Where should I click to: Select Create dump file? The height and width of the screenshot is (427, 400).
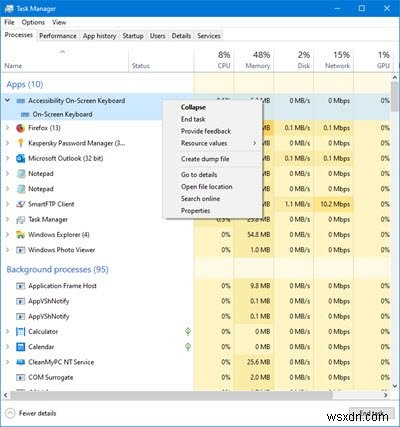click(213, 159)
